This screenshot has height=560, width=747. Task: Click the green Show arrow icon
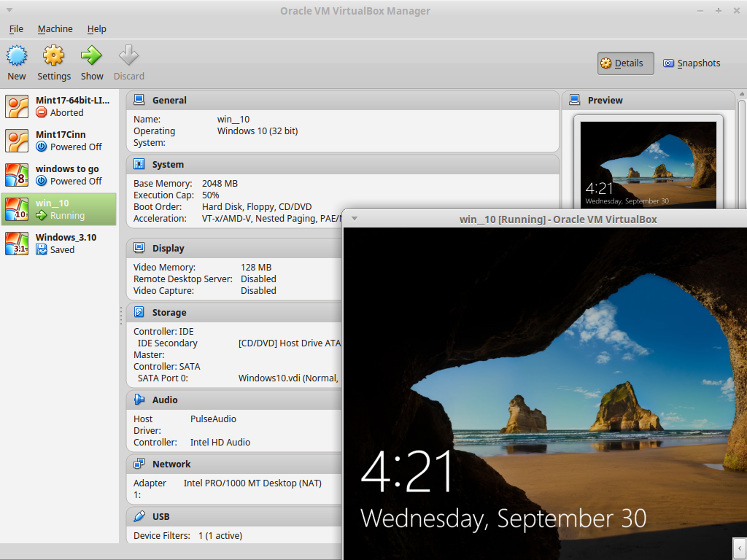92,56
